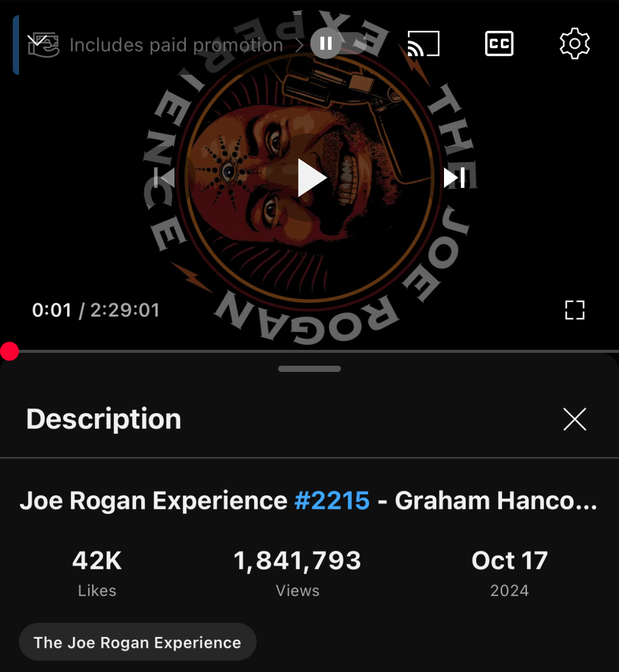Tap the elapsed time display 0:01
619x672 pixels.
[x=51, y=310]
